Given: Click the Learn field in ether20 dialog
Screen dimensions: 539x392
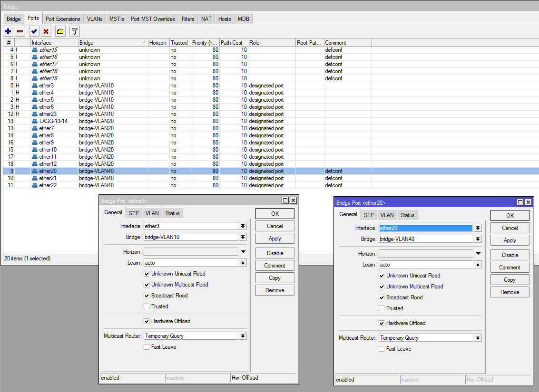Looking at the screenshot, I should (x=425, y=265).
